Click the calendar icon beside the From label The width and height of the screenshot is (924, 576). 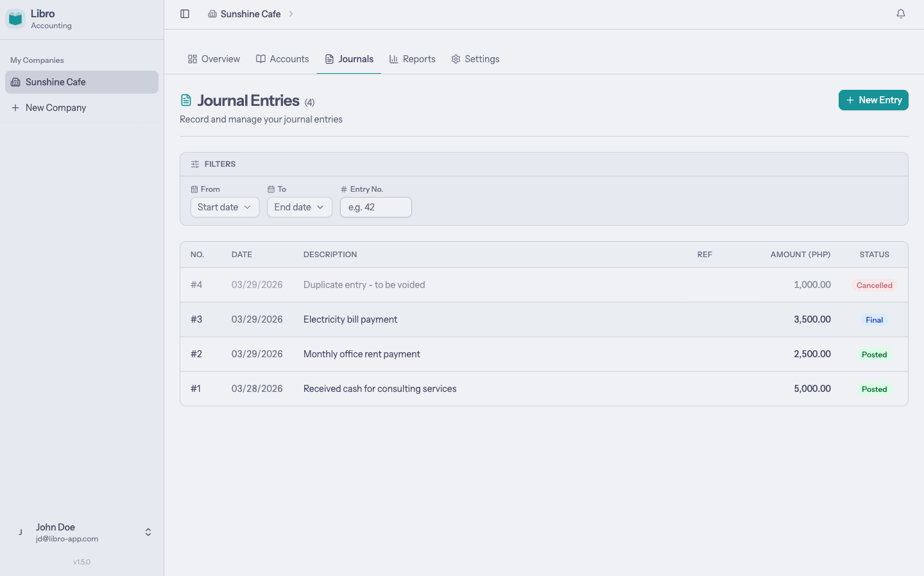coord(193,189)
